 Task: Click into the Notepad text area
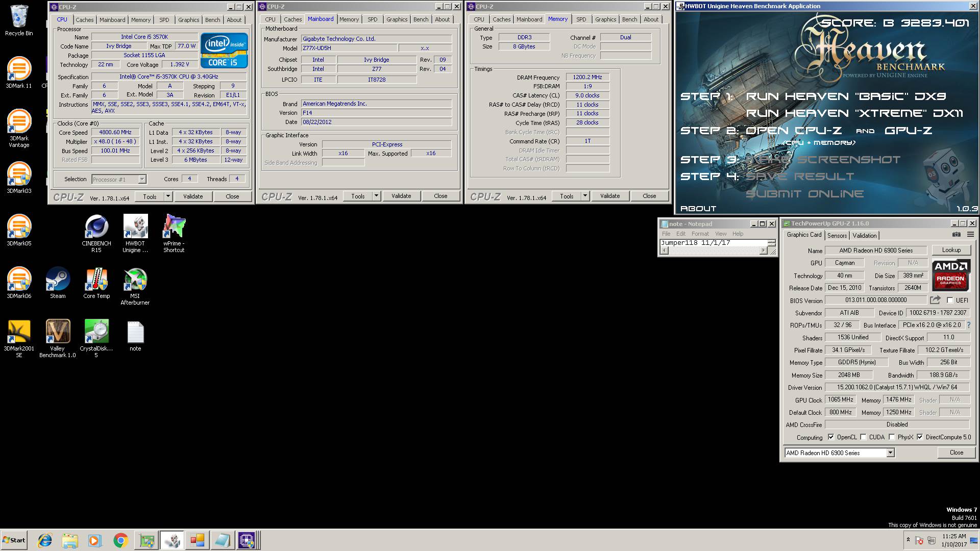click(x=714, y=243)
